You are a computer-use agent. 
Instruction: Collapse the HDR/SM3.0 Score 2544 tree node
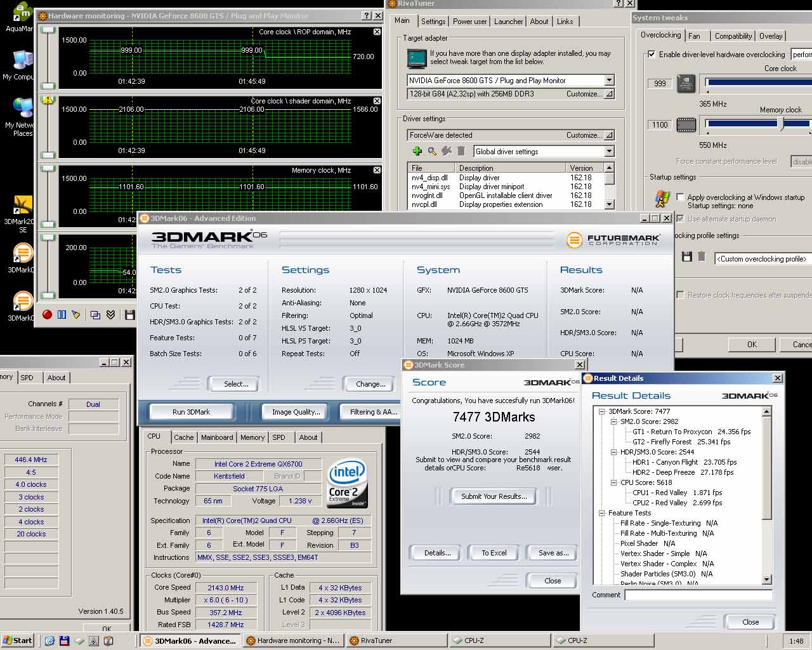pyautogui.click(x=613, y=452)
